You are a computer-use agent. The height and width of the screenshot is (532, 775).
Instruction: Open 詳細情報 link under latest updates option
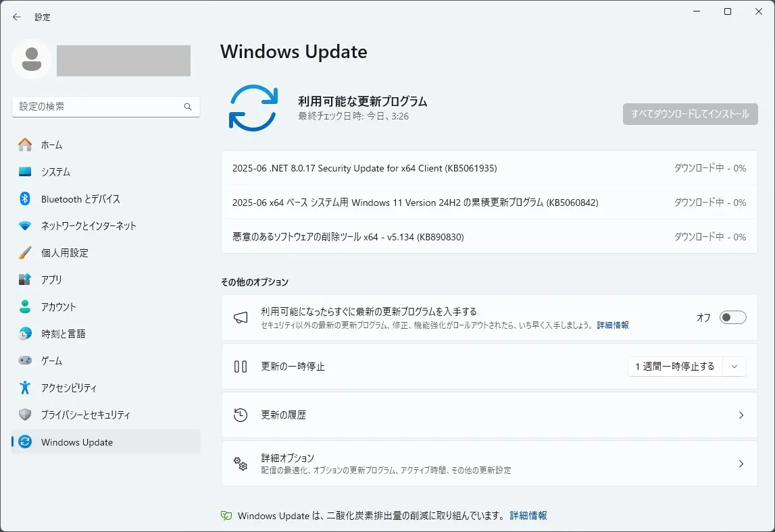point(613,325)
